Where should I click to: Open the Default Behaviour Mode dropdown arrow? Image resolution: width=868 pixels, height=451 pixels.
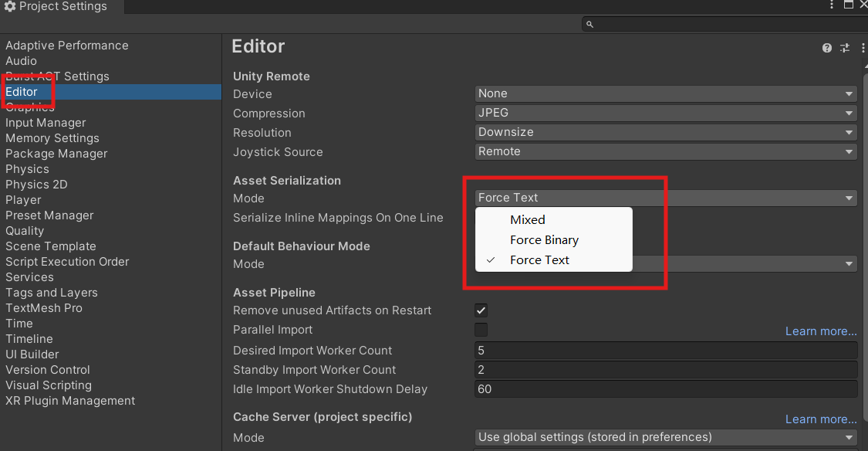(x=849, y=264)
